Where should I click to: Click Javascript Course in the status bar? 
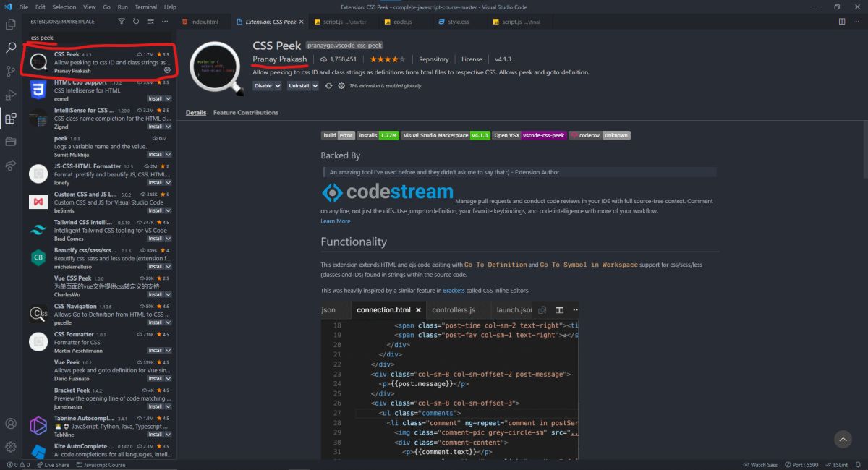point(101,465)
